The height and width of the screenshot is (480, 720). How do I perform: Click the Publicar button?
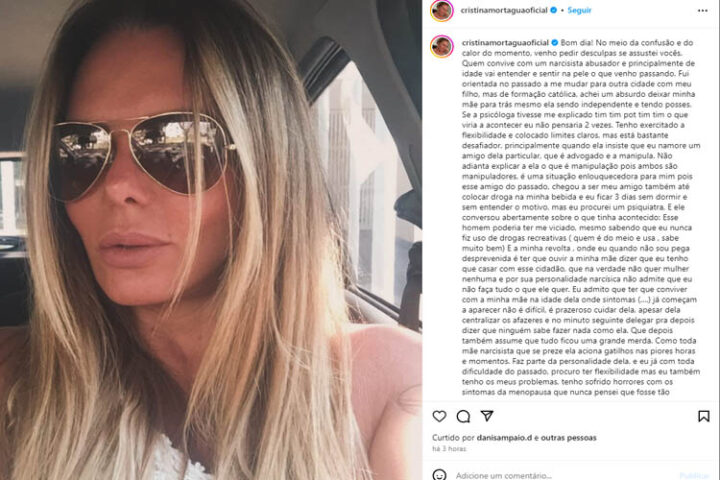point(694,476)
